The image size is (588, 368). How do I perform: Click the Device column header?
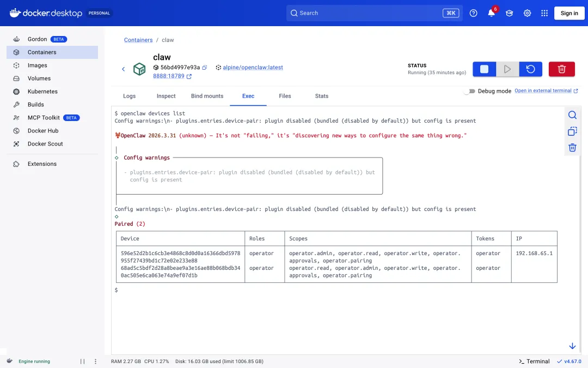coord(130,239)
